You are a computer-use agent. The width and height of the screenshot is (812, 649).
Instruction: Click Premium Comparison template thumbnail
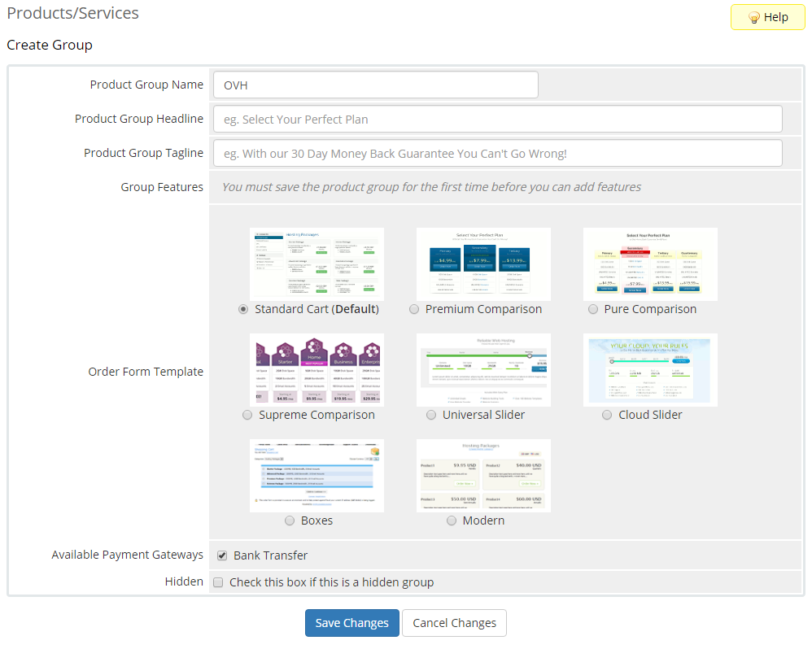tap(483, 264)
